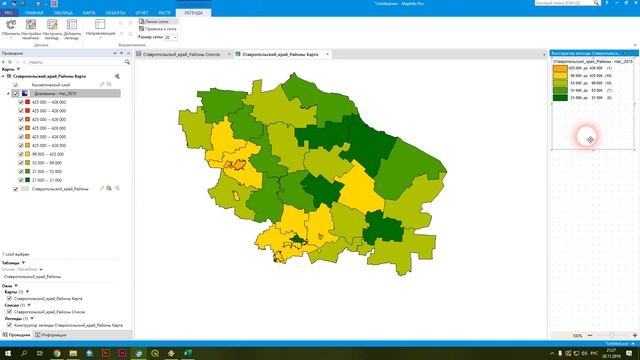The image size is (640, 360).
Task: Collapse Легенды (1) windows group
Action: pyautogui.click(x=32, y=318)
